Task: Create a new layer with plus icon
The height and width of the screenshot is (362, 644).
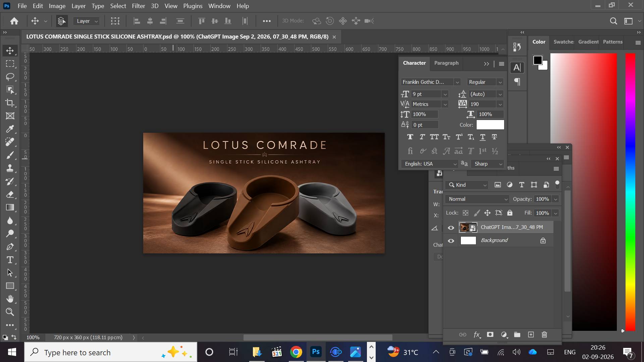Action: point(531,335)
